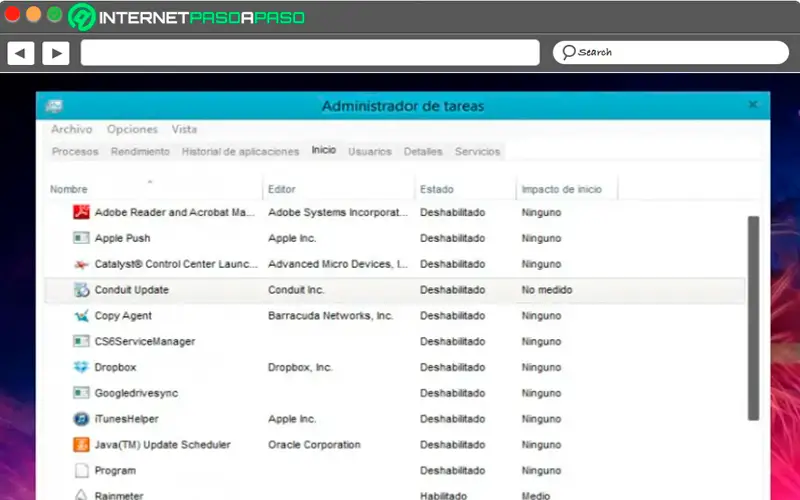Switch to the Servicios tab

point(478,152)
